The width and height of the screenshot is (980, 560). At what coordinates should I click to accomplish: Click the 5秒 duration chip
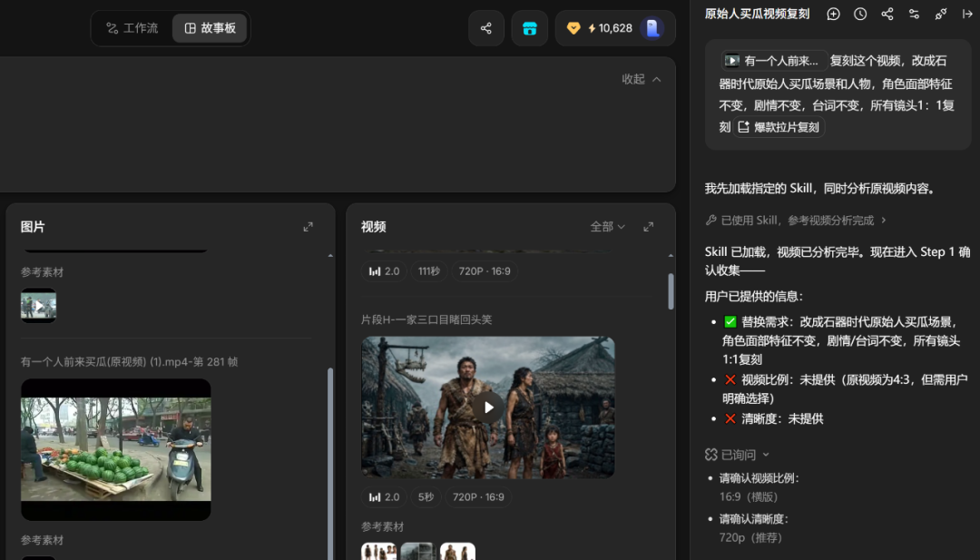[x=426, y=496]
